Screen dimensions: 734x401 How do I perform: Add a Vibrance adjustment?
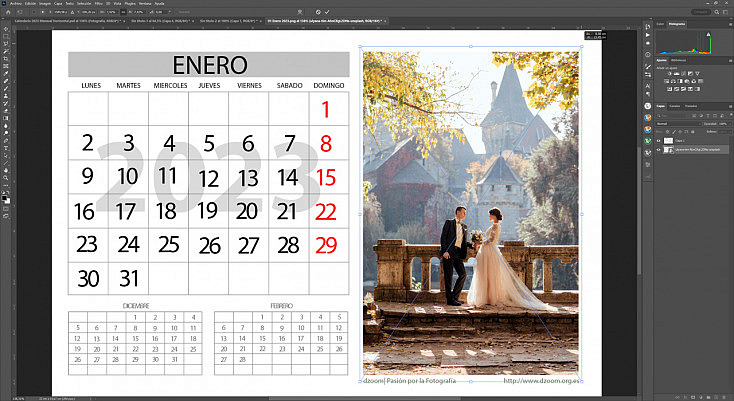[x=697, y=73]
